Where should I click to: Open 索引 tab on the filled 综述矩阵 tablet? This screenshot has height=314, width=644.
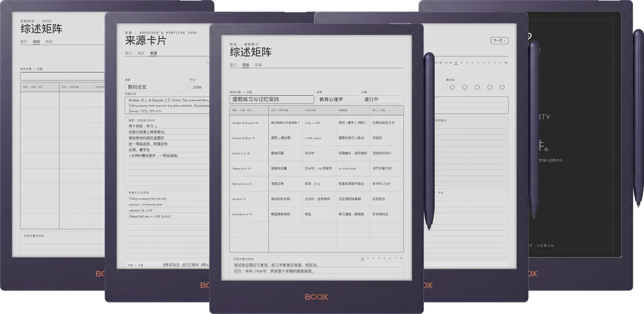[233, 65]
